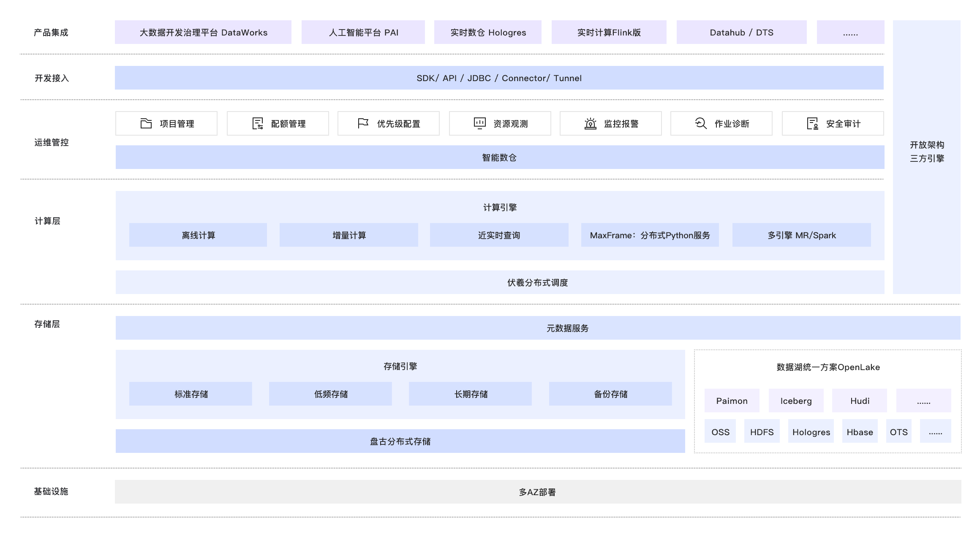The image size is (980, 534).
Task: Click the ellipsis box next to Hudi
Action: coord(924,400)
